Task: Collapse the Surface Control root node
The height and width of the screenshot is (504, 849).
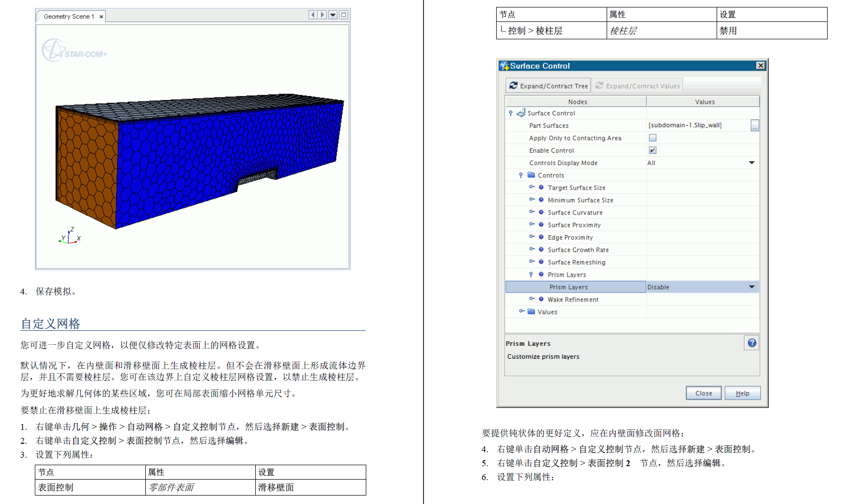Action: tap(511, 113)
